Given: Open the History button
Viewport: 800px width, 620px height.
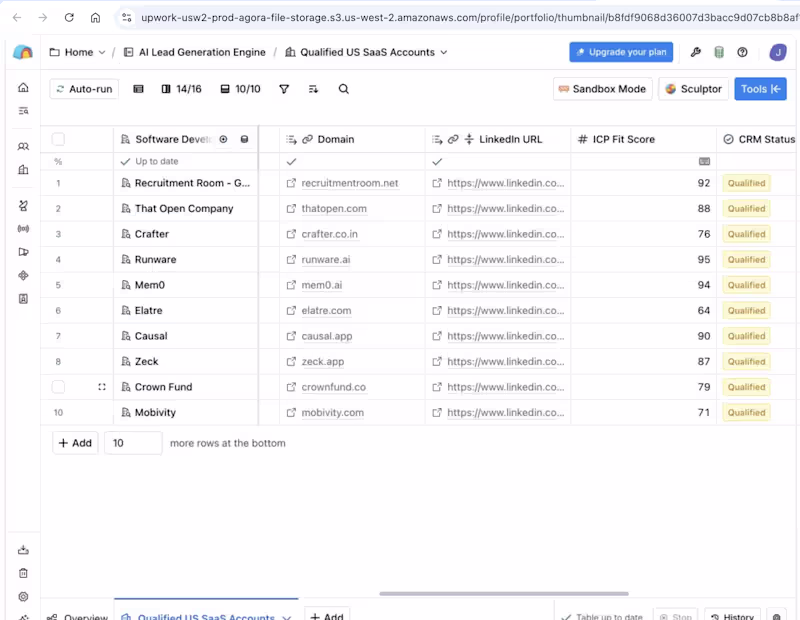Looking at the screenshot, I should point(732,616).
